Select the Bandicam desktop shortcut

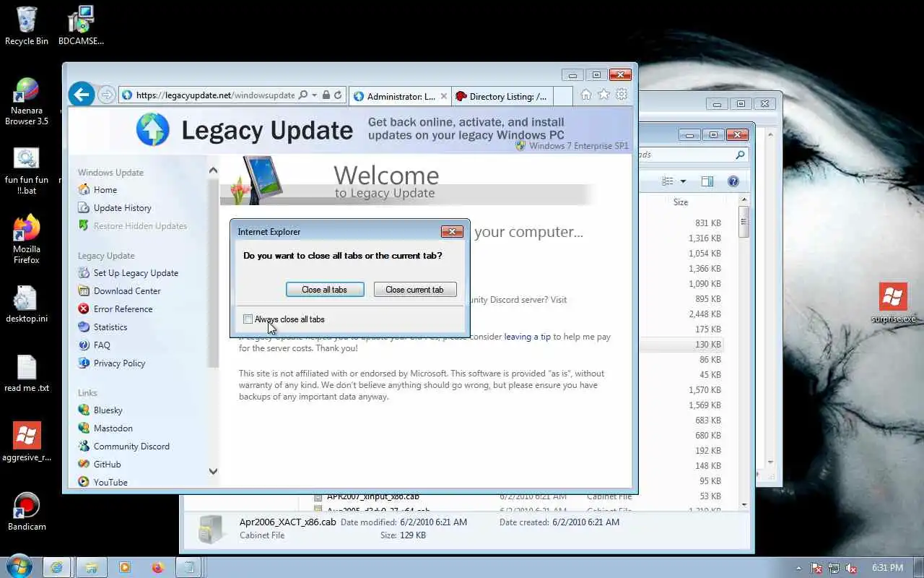point(27,512)
